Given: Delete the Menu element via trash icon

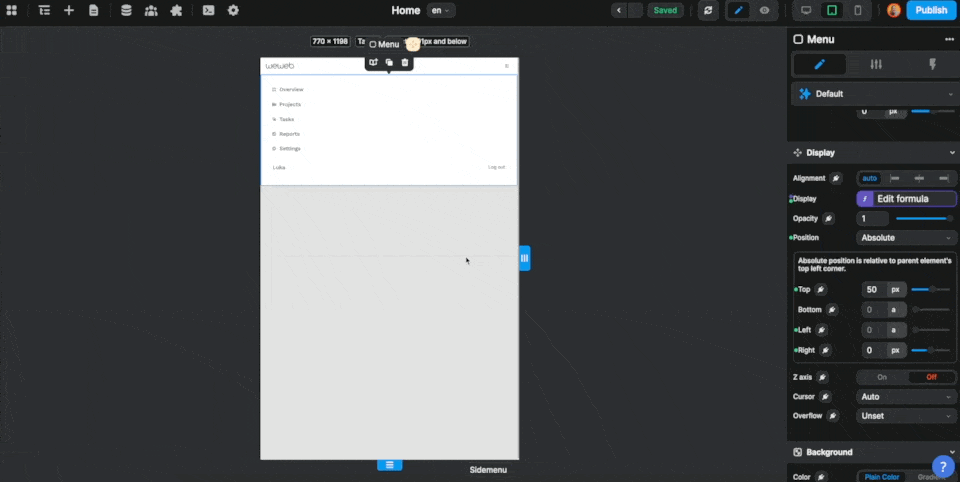Looking at the screenshot, I should pos(405,62).
